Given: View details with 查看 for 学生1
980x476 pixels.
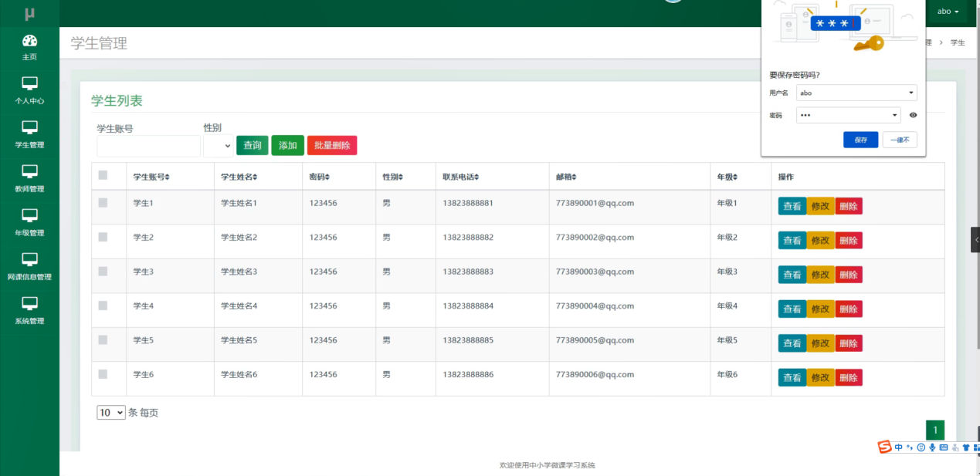Looking at the screenshot, I should pyautogui.click(x=792, y=206).
